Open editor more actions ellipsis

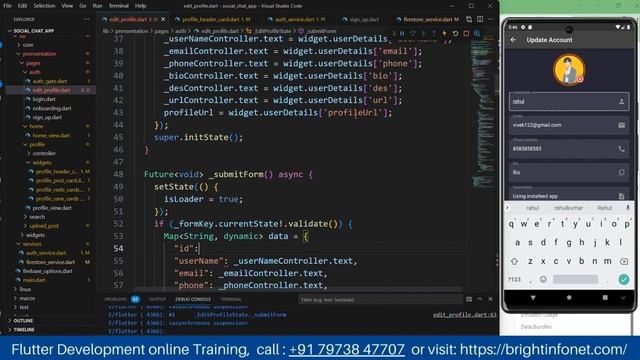coord(491,19)
